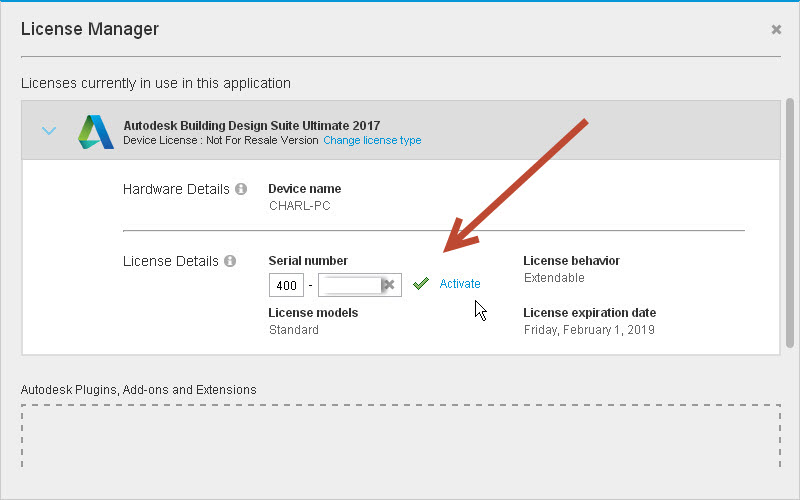This screenshot has width=800, height=500.
Task: Click the Device License Not For Resale text
Action: (220, 141)
